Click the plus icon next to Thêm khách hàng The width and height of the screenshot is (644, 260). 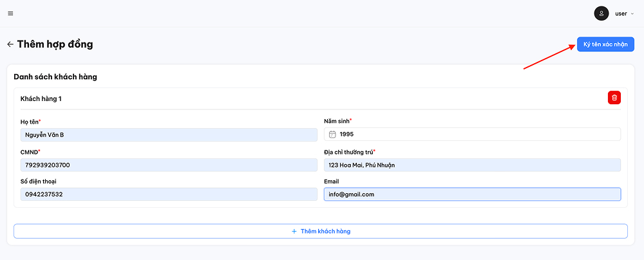294,231
